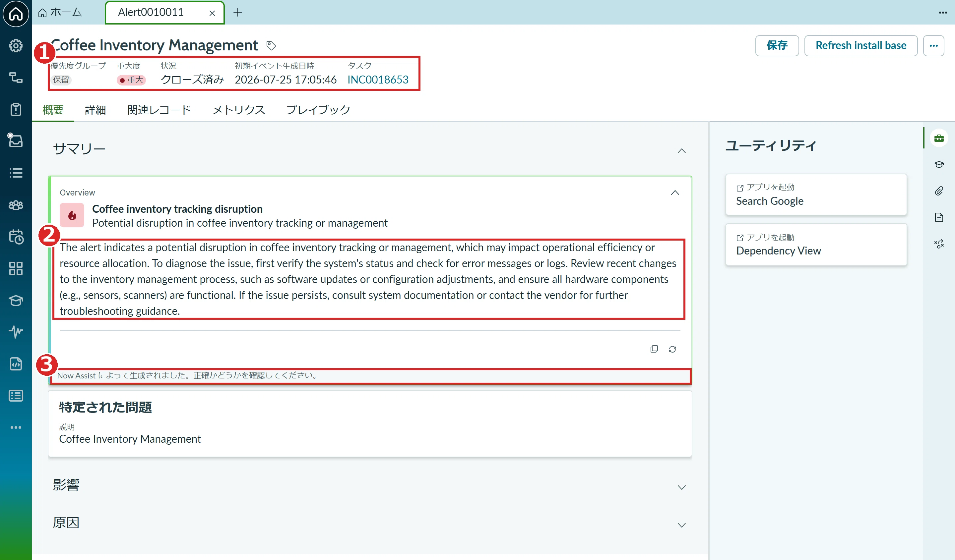Open the settings gear icon in sidebar
Image resolution: width=955 pixels, height=560 pixels.
click(x=16, y=46)
